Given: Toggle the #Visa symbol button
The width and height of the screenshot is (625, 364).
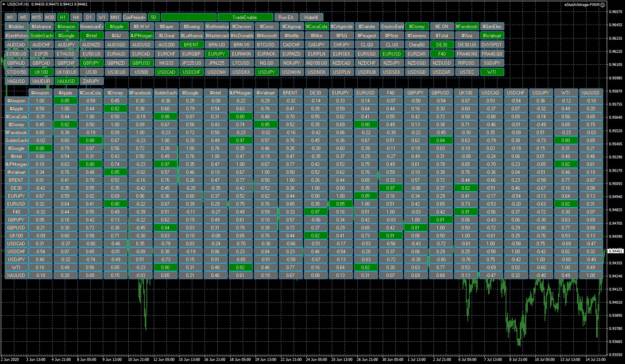Looking at the screenshot, I should (x=467, y=36).
